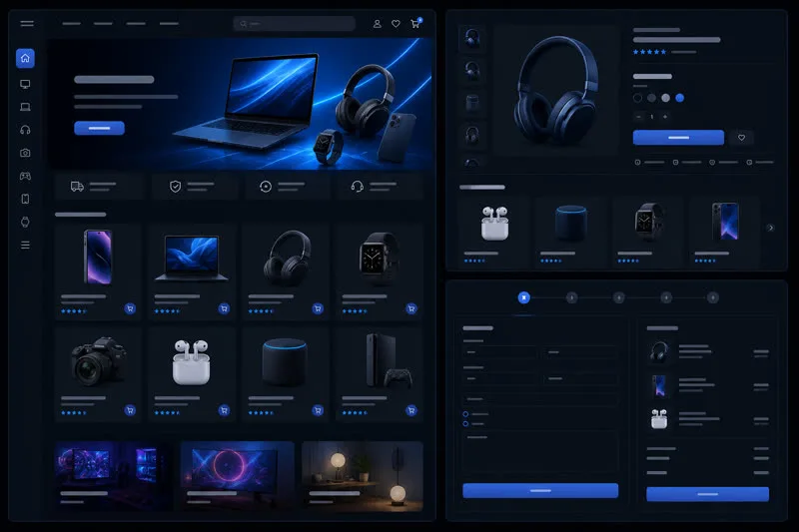Viewport: 799px width, 532px height.
Task: Click the large headphones product image
Action: (555, 90)
